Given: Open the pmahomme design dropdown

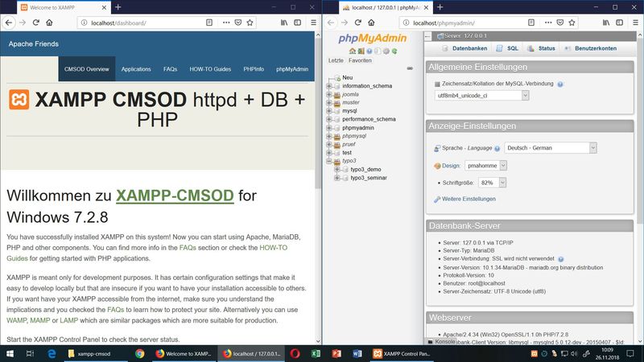Looking at the screenshot, I should [x=486, y=166].
